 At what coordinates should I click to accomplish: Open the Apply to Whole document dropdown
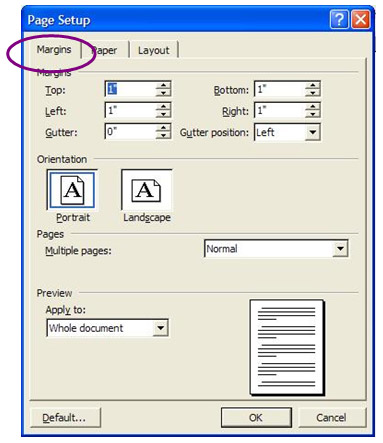161,328
